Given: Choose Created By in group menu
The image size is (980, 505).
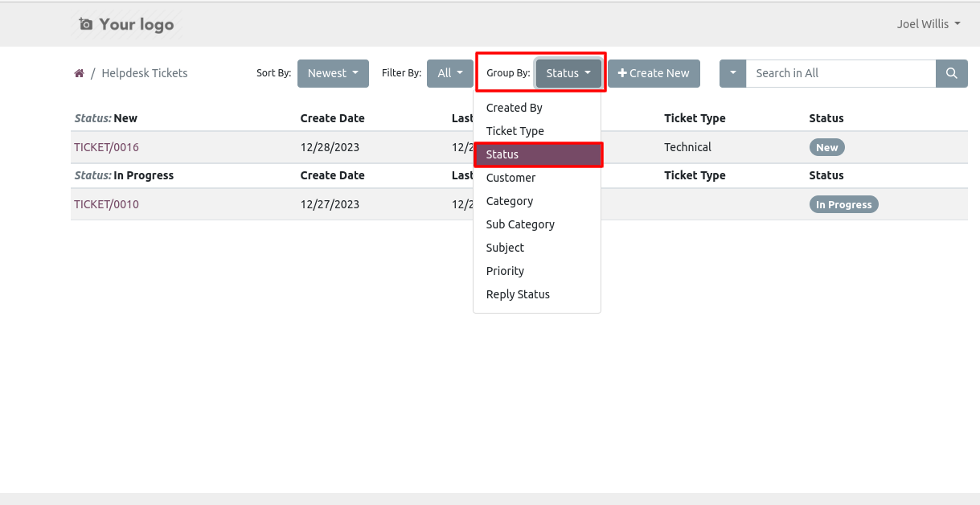Looking at the screenshot, I should (x=537, y=108).
